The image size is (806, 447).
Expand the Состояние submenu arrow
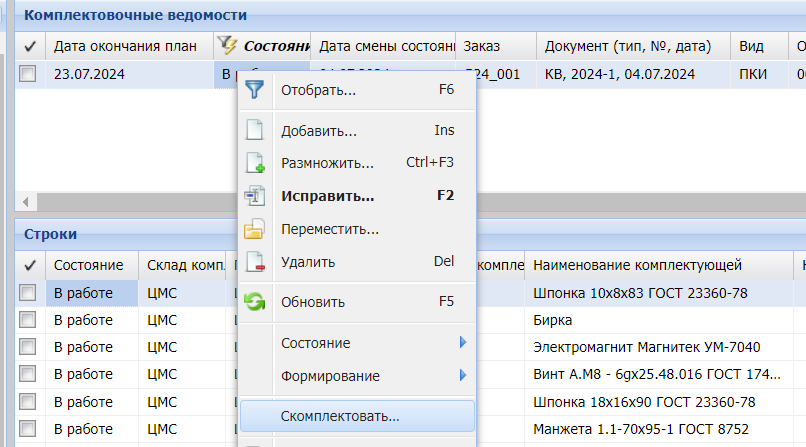click(463, 343)
